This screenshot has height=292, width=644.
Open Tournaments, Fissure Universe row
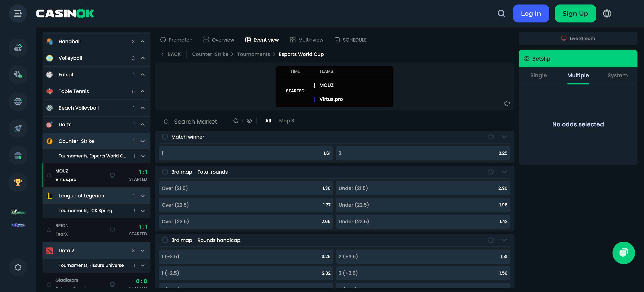[96, 265]
